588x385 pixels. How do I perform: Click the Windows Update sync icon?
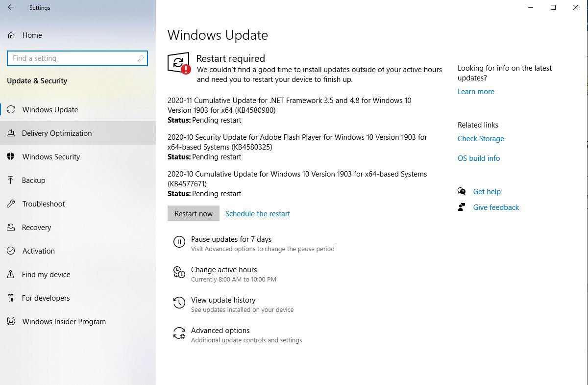11,109
